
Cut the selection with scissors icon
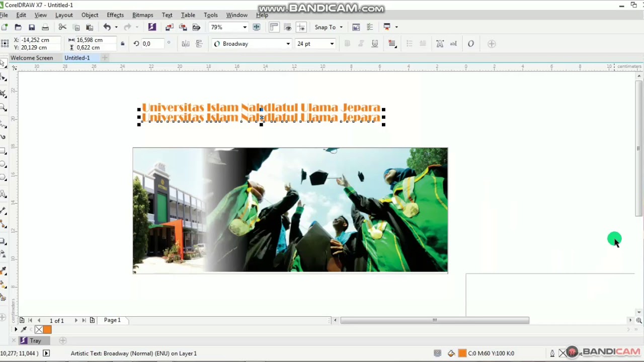point(62,27)
